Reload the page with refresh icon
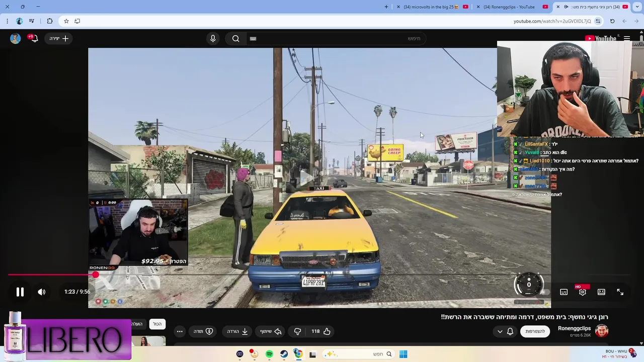 pyautogui.click(x=612, y=21)
